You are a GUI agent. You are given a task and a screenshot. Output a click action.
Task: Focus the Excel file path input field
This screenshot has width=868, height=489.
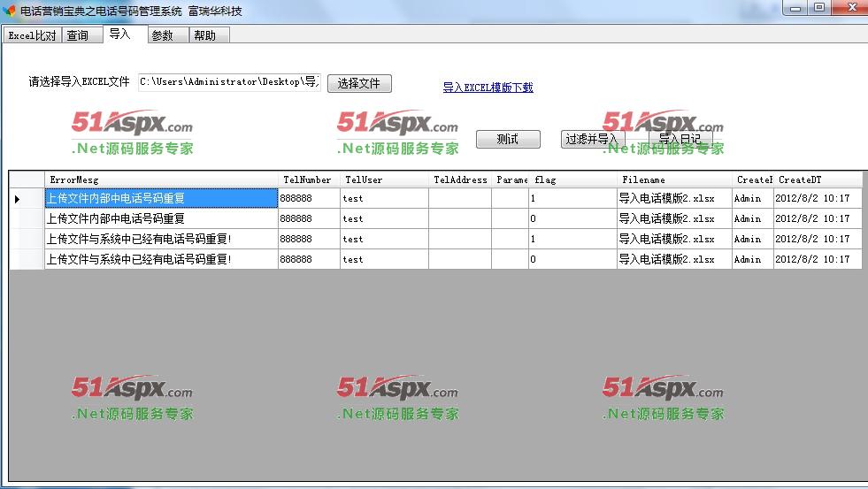click(229, 82)
